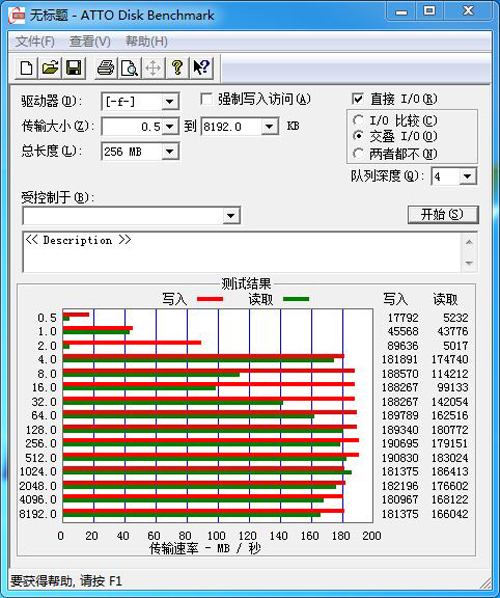Open About via question mark icon
This screenshot has width=500, height=598.
tap(177, 68)
